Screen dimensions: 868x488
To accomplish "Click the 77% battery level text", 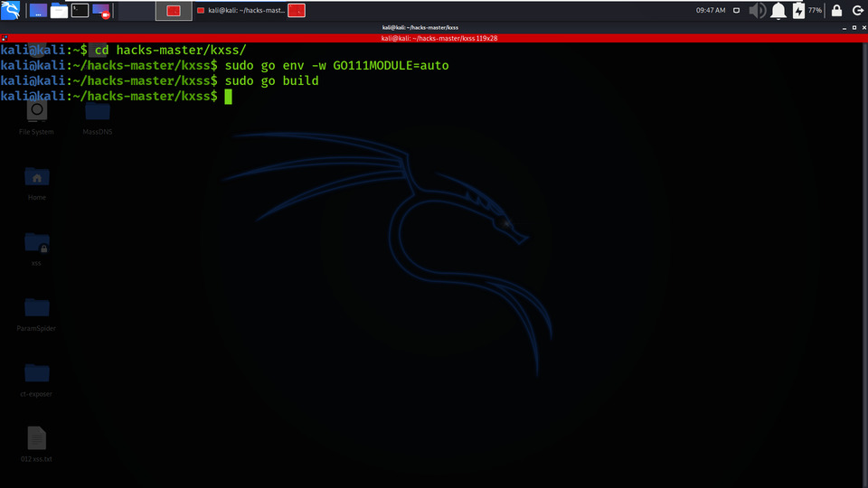I will 815,11.
